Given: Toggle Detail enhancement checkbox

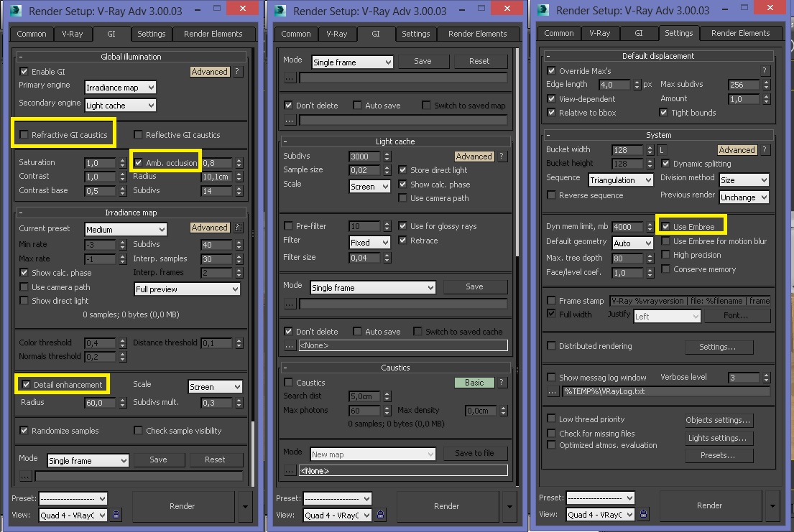Looking at the screenshot, I should coord(26,385).
